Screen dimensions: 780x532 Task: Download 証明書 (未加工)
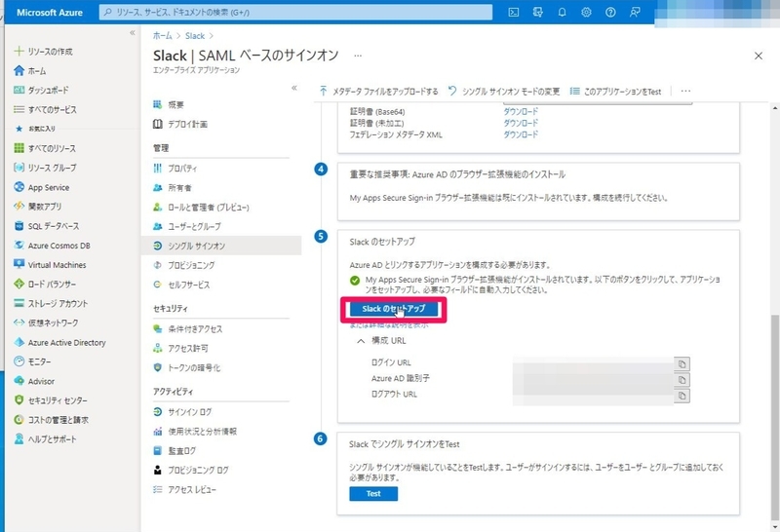pos(521,123)
